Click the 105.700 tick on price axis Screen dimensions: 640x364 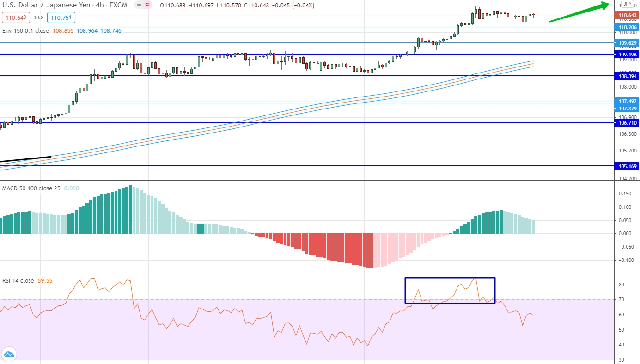628,151
